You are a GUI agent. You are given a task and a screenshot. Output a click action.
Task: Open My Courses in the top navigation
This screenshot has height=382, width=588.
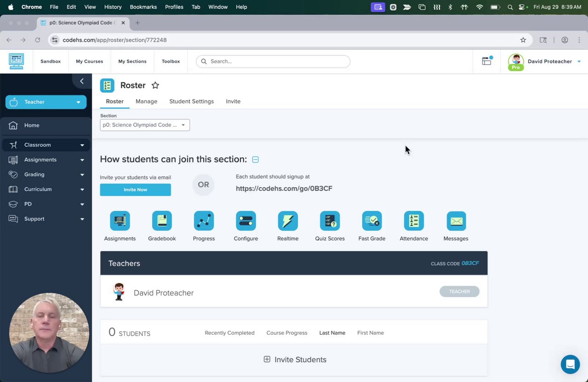pyautogui.click(x=90, y=62)
